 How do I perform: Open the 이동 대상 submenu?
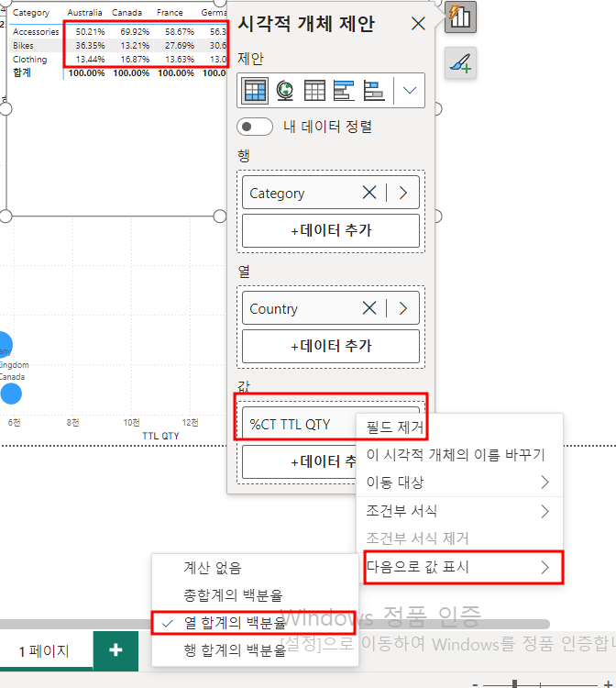tap(459, 483)
